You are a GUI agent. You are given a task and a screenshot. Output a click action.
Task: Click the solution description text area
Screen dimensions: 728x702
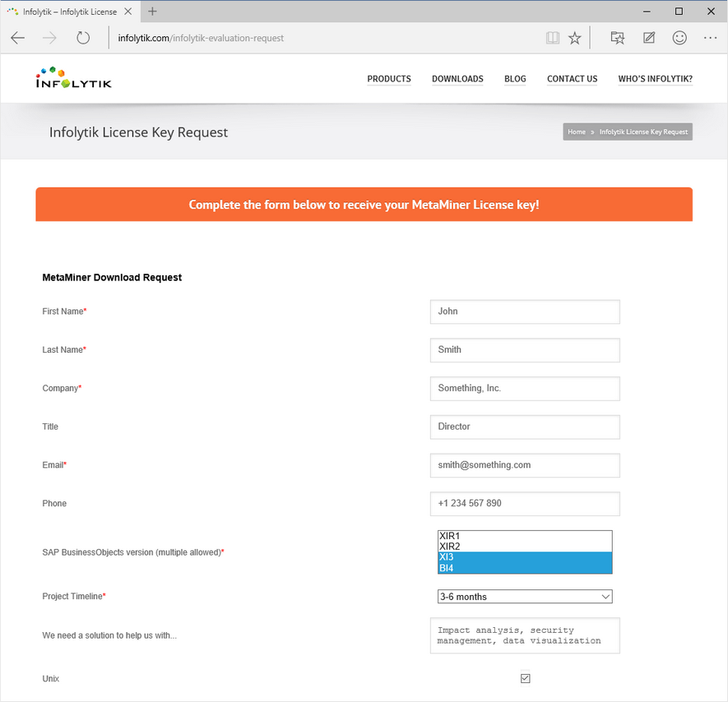coord(525,635)
